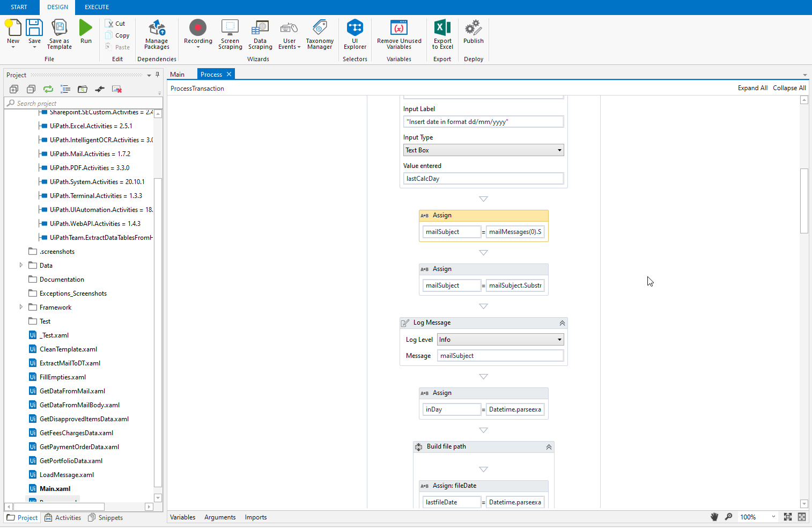The width and height of the screenshot is (812, 528).
Task: Select Exceptions_Screenshots folder
Action: pos(73,293)
